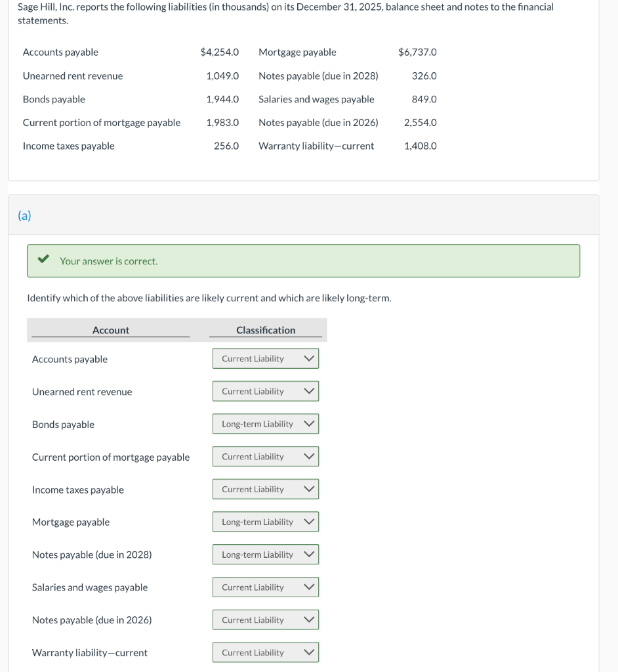Open the Unearned rent revenue classification dropdown
Image resolution: width=618 pixels, height=672 pixels.
265,390
